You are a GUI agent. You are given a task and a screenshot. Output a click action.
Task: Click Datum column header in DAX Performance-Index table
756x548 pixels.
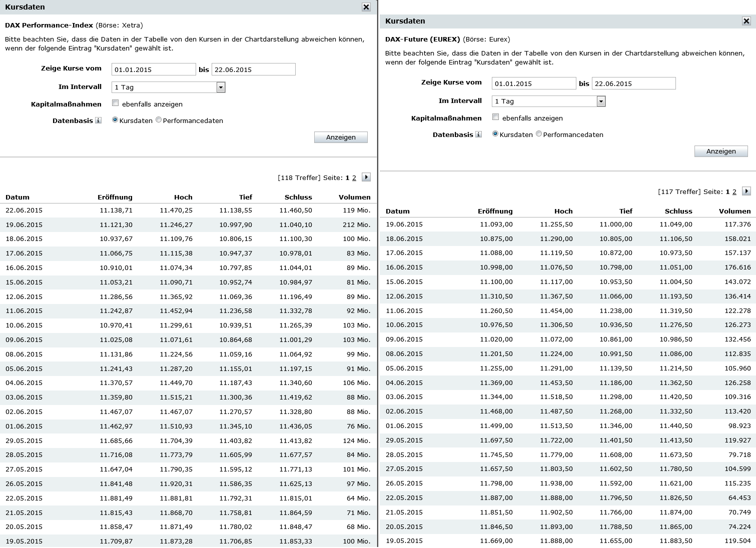point(18,197)
